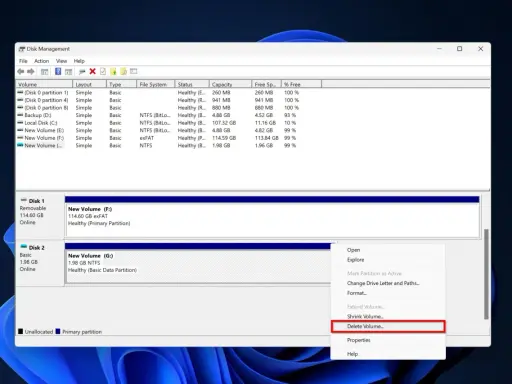Sort by the Type column header

point(122,84)
